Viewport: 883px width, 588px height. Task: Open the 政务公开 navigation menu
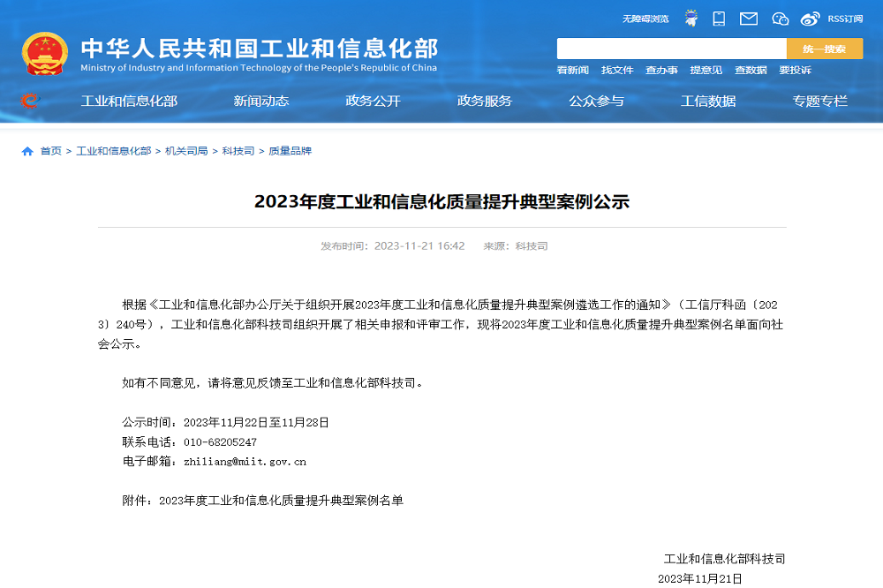click(373, 101)
